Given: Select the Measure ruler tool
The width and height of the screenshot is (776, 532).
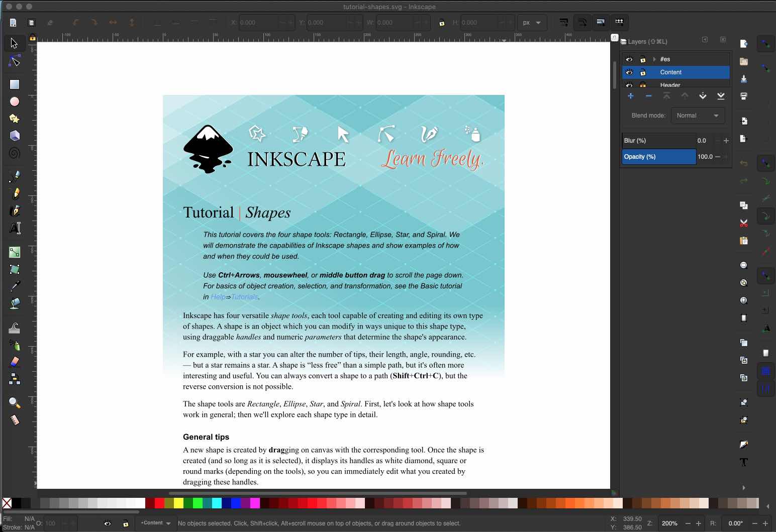Looking at the screenshot, I should [x=14, y=419].
